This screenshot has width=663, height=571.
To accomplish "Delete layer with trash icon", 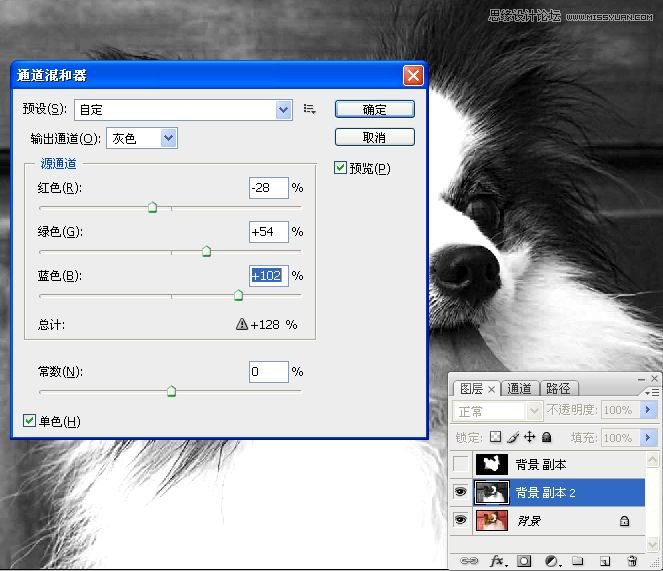I will coord(632,561).
